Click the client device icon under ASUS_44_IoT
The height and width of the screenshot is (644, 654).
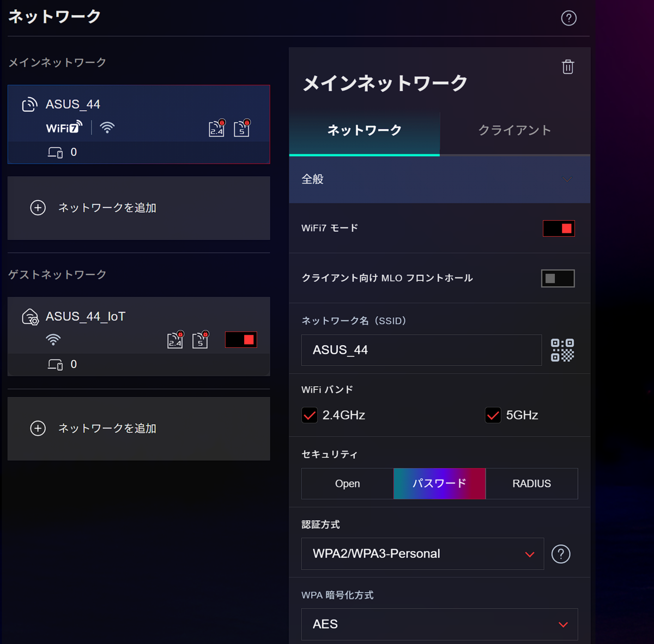[55, 364]
